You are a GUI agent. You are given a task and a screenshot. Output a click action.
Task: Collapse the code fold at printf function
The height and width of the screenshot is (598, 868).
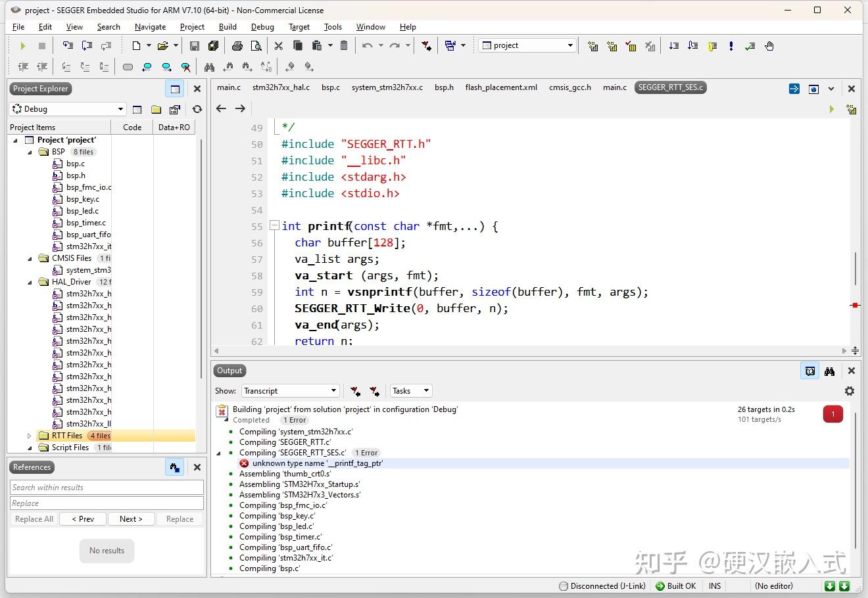click(x=274, y=226)
